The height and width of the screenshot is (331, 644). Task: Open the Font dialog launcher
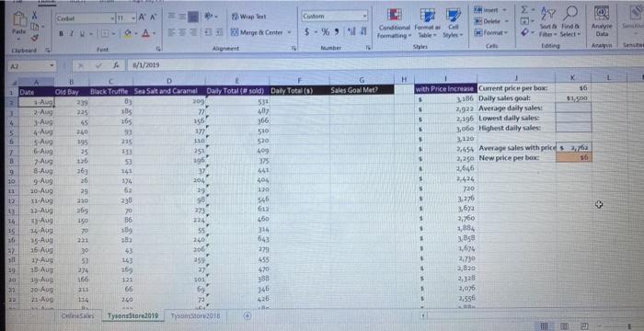click(158, 49)
